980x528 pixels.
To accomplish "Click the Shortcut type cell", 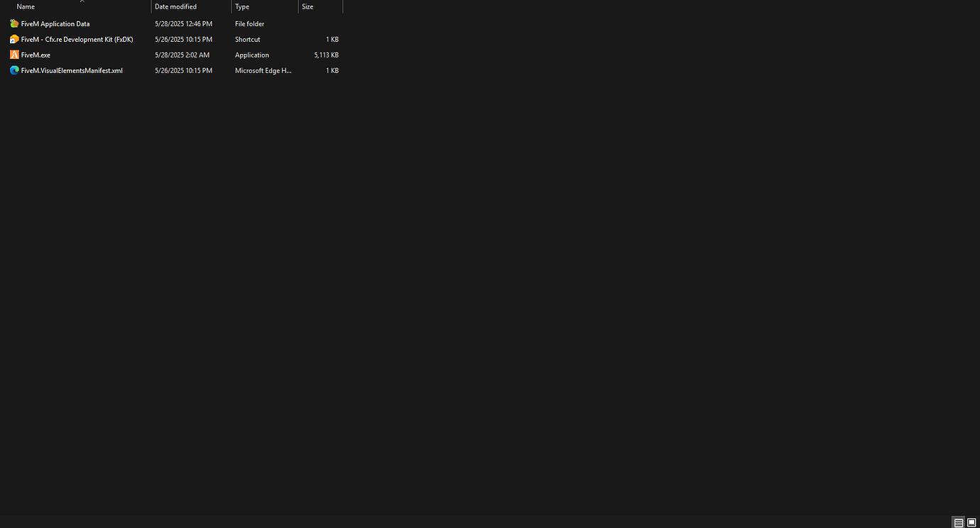I will point(248,40).
